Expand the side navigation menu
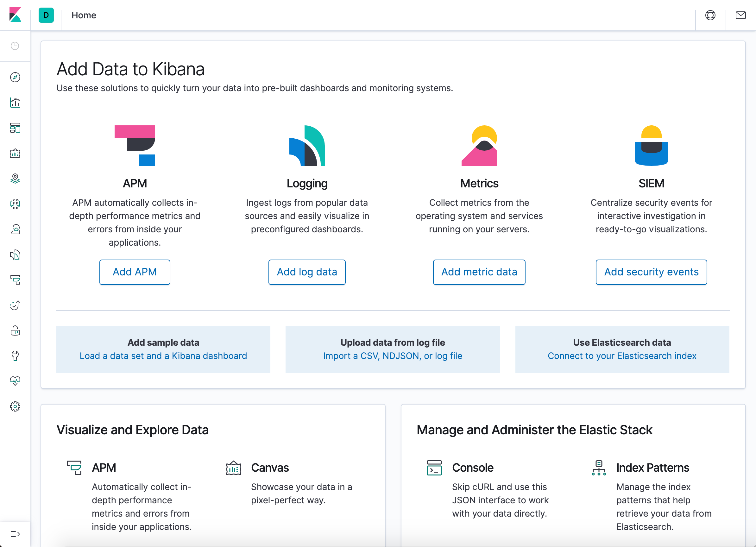This screenshot has width=756, height=547. tap(15, 534)
